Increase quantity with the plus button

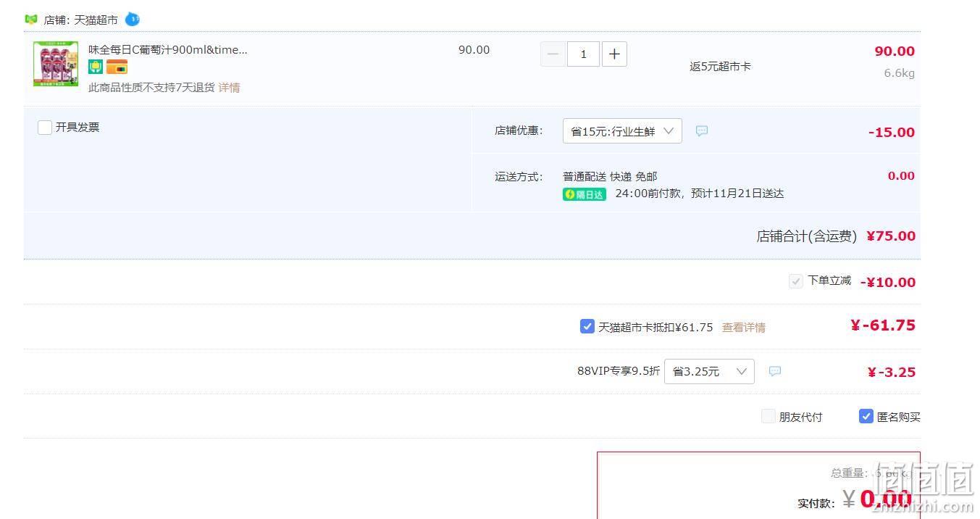(614, 54)
